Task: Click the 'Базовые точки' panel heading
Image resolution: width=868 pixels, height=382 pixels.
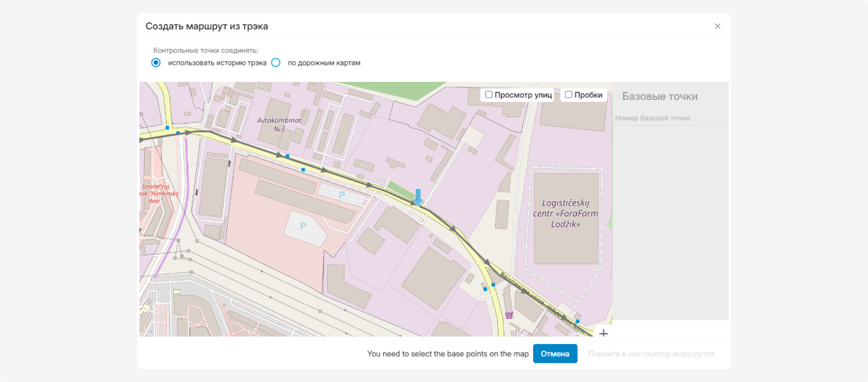Action: click(660, 96)
